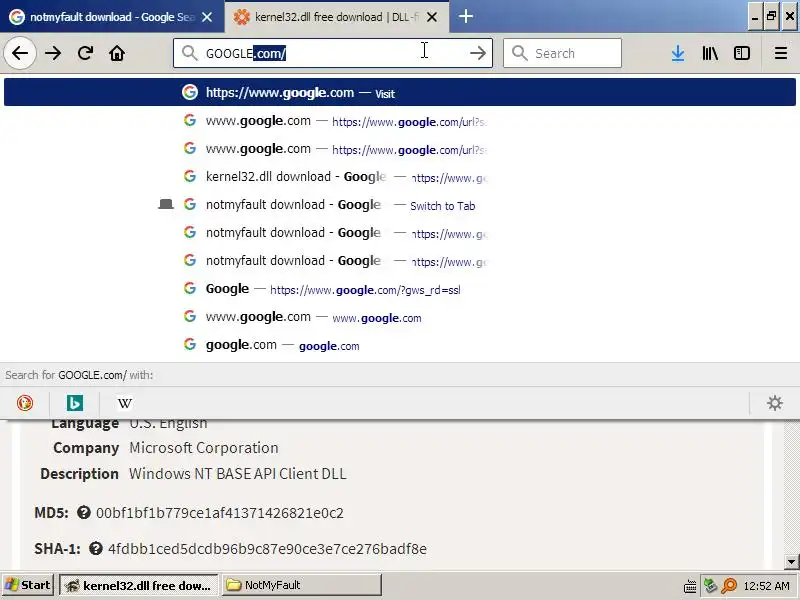The height and width of the screenshot is (600, 800).
Task: Select the www.google.com — www.google.com suggestion
Action: coord(400,317)
